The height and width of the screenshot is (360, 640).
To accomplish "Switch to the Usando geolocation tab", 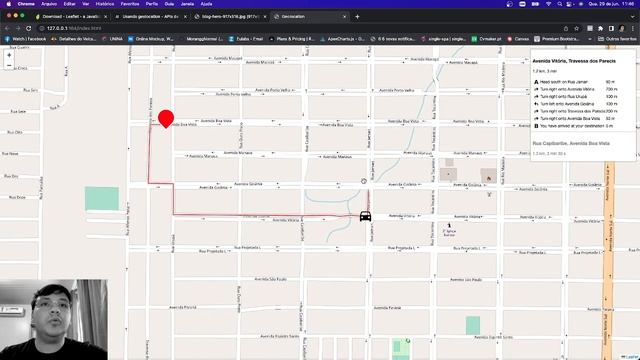I will click(x=150, y=16).
